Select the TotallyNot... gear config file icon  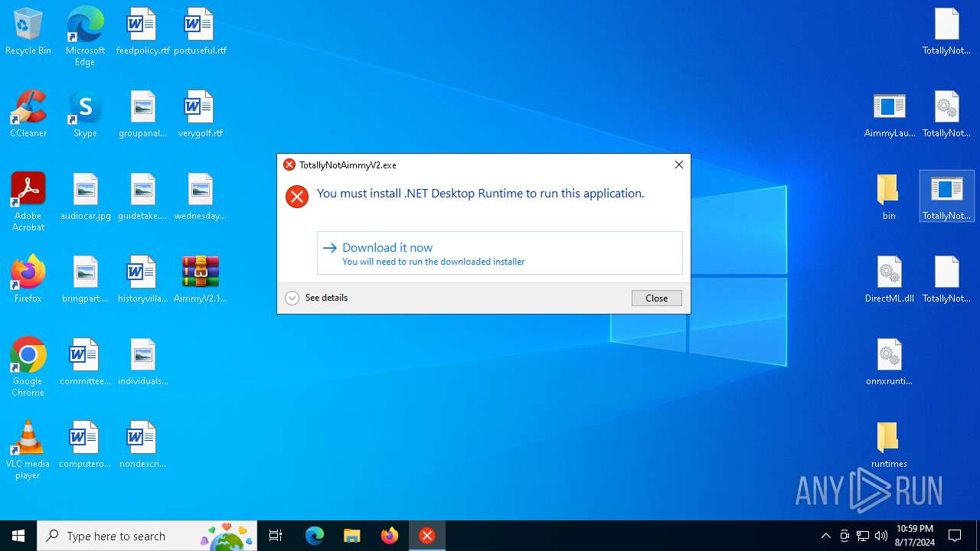(x=946, y=115)
